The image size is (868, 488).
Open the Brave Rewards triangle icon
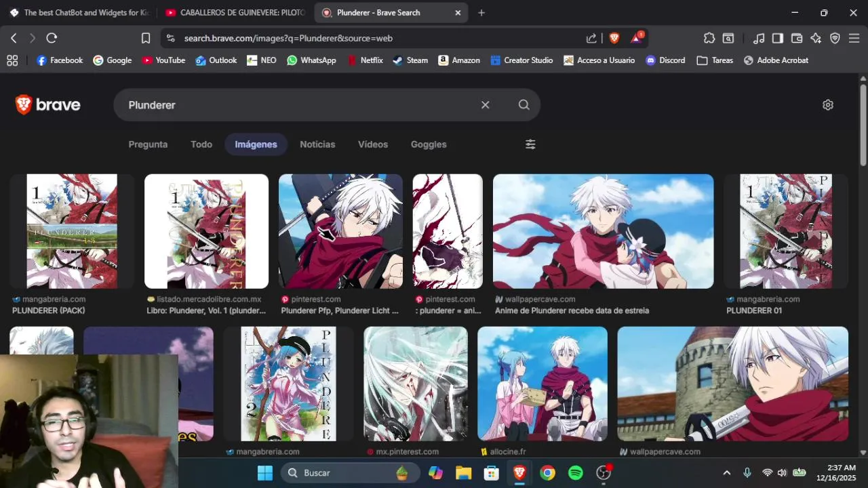coord(637,39)
